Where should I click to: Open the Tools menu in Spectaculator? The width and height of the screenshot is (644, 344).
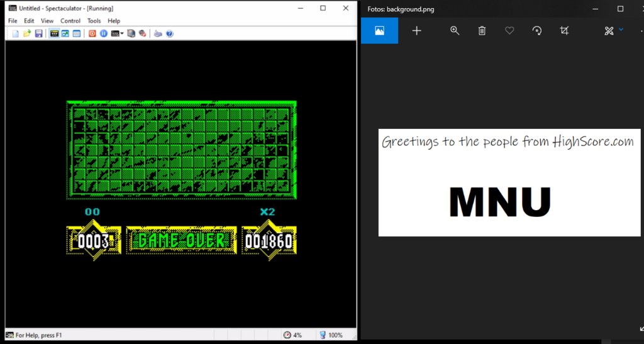click(94, 21)
